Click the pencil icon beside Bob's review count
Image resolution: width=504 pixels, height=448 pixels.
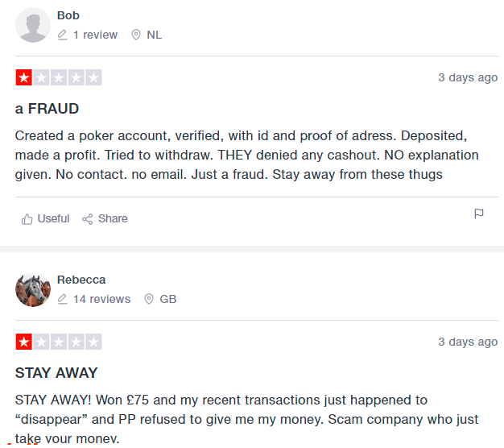(x=63, y=35)
